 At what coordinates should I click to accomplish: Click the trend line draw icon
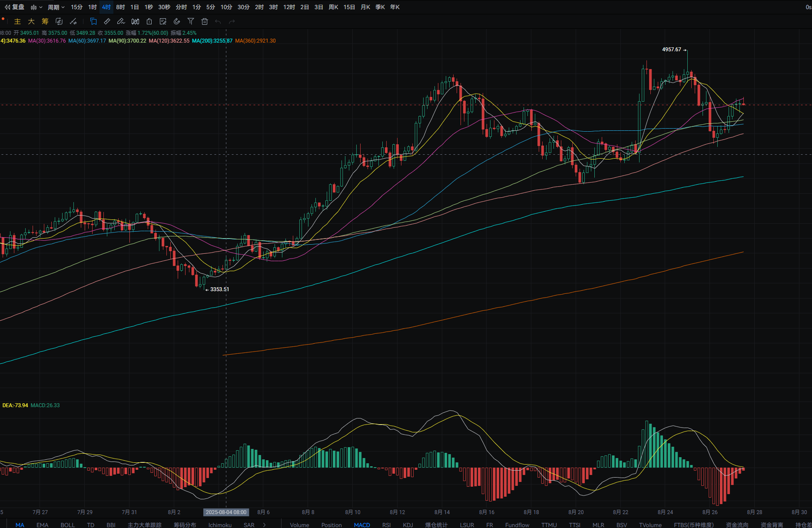73,21
